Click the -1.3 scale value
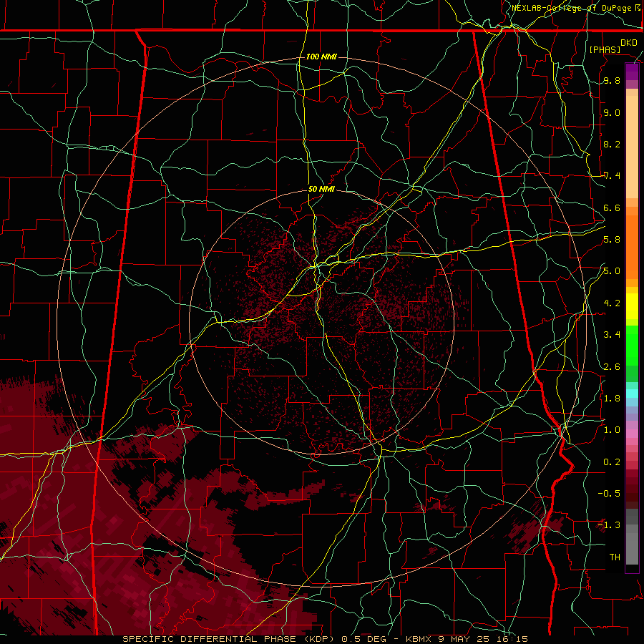 pos(609,525)
